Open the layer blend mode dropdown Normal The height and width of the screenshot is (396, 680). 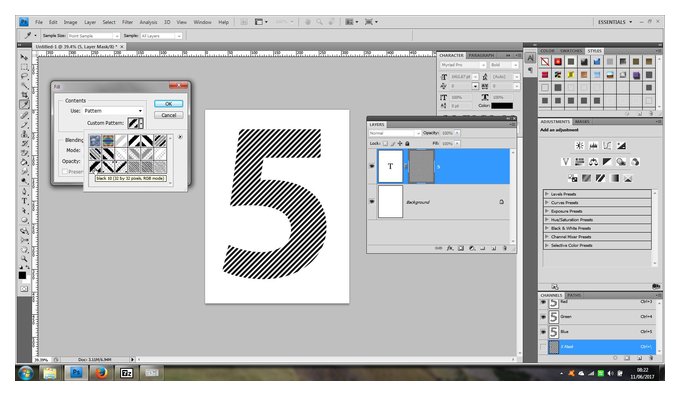click(x=394, y=133)
